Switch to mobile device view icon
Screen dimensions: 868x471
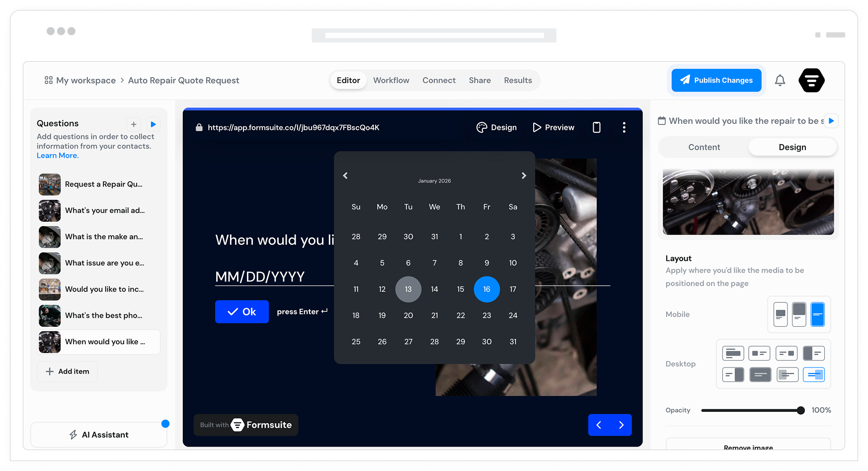[596, 127]
